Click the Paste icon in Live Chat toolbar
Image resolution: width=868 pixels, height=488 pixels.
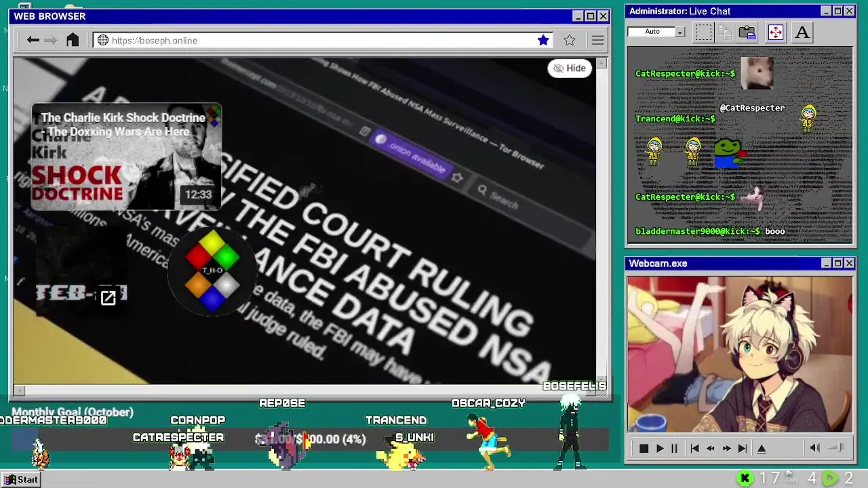coord(747,32)
